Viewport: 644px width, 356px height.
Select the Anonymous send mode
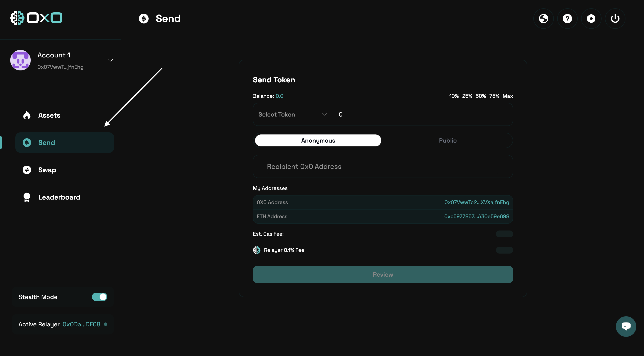tap(318, 140)
